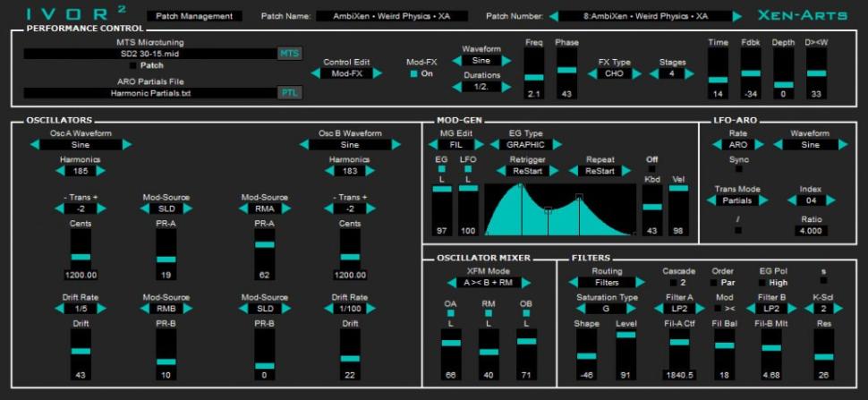Click the MTS microtuning load button

289,54
